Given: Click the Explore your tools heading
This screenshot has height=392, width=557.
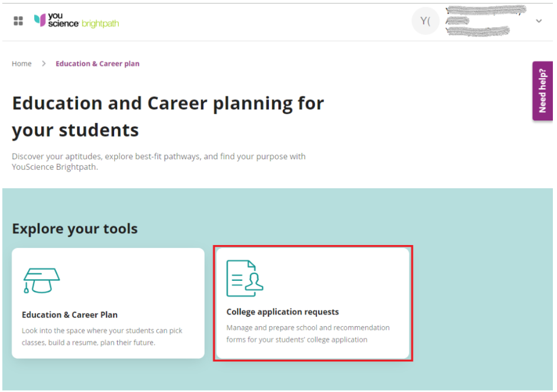Looking at the screenshot, I should (75, 229).
